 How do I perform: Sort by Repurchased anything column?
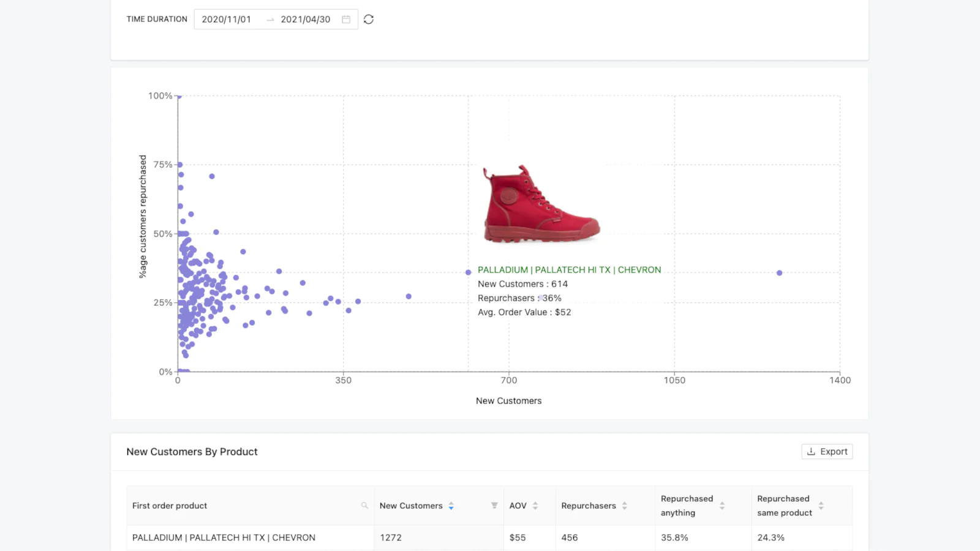[x=722, y=506]
